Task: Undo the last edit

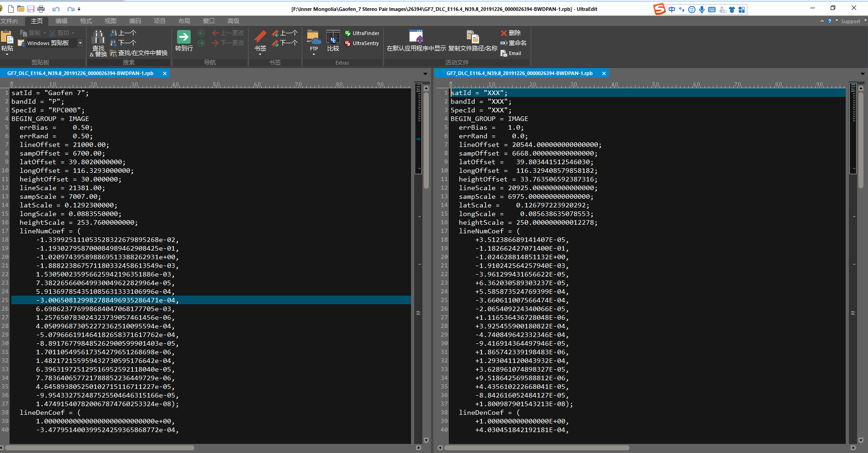Action: (x=56, y=9)
